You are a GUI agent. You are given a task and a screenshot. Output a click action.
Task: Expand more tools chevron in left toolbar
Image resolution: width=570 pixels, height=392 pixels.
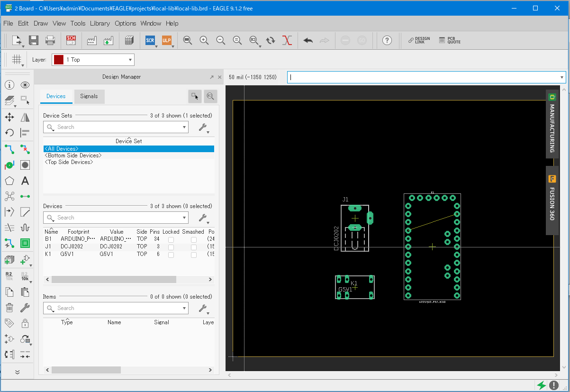click(18, 372)
